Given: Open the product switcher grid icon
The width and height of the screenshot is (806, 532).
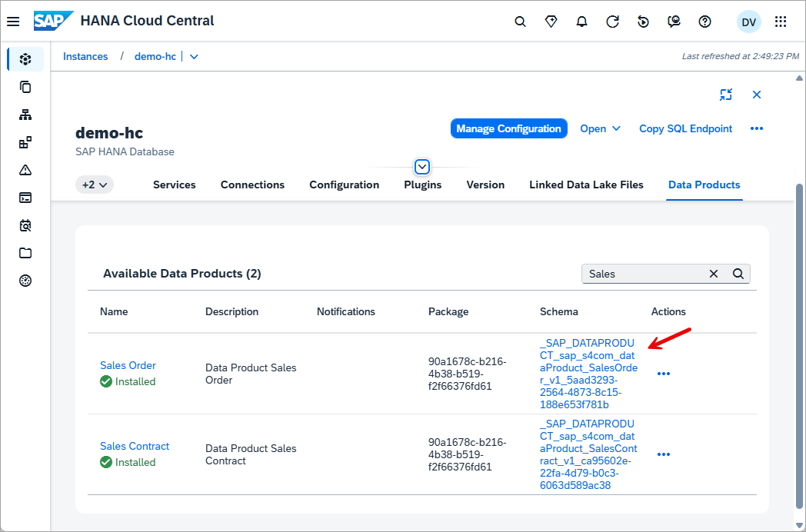Looking at the screenshot, I should [x=781, y=22].
